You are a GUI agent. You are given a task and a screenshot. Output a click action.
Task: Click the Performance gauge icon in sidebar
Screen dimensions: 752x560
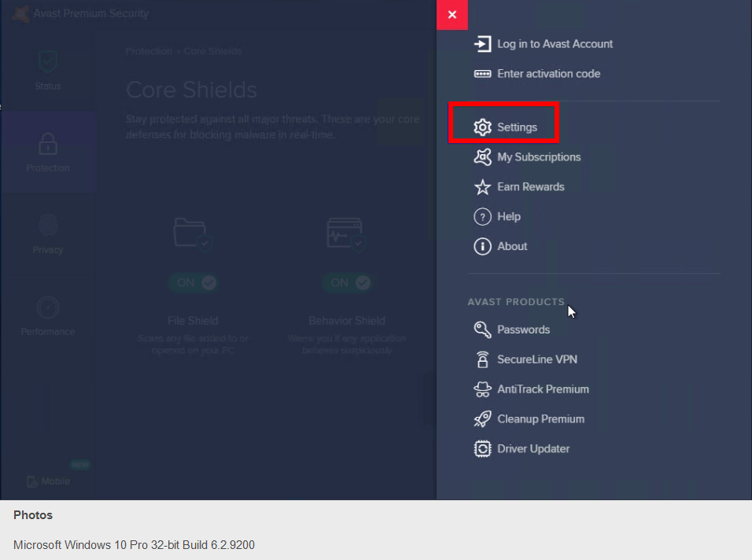48,308
